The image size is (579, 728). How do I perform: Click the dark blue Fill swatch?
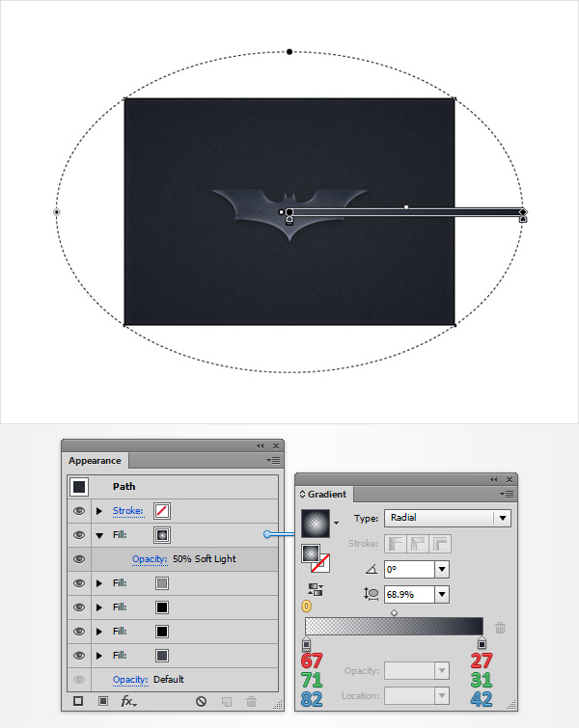pyautogui.click(x=162, y=656)
